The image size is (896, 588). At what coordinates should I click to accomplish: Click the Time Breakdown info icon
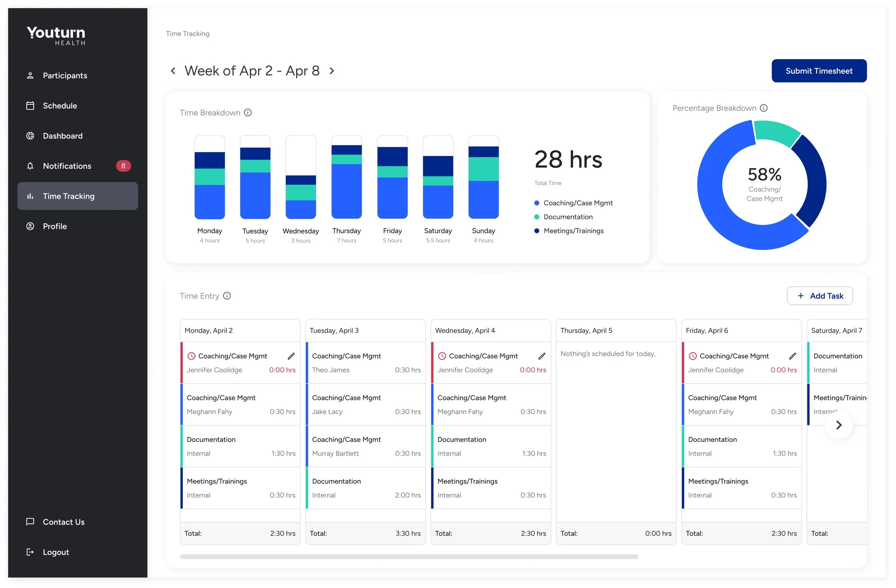coord(248,113)
